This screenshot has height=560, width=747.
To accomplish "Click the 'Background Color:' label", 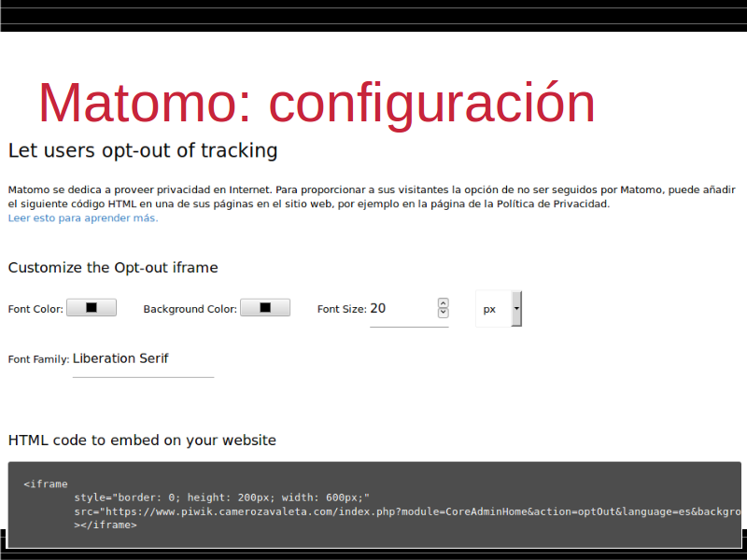I will tap(190, 309).
